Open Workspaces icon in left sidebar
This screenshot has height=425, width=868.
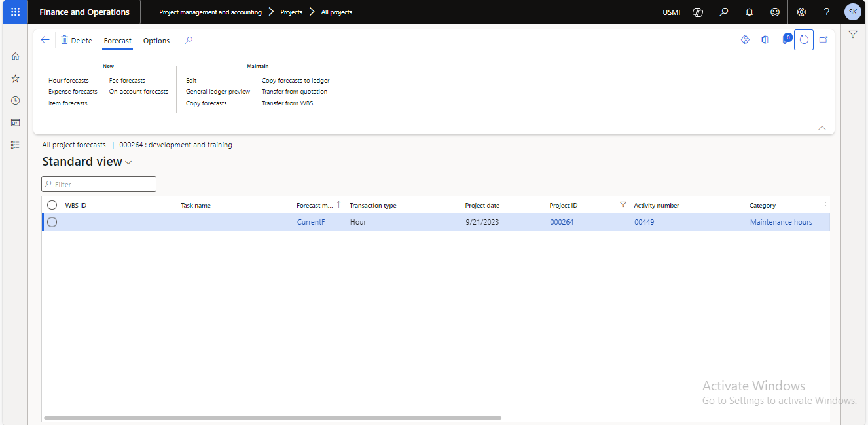point(15,122)
